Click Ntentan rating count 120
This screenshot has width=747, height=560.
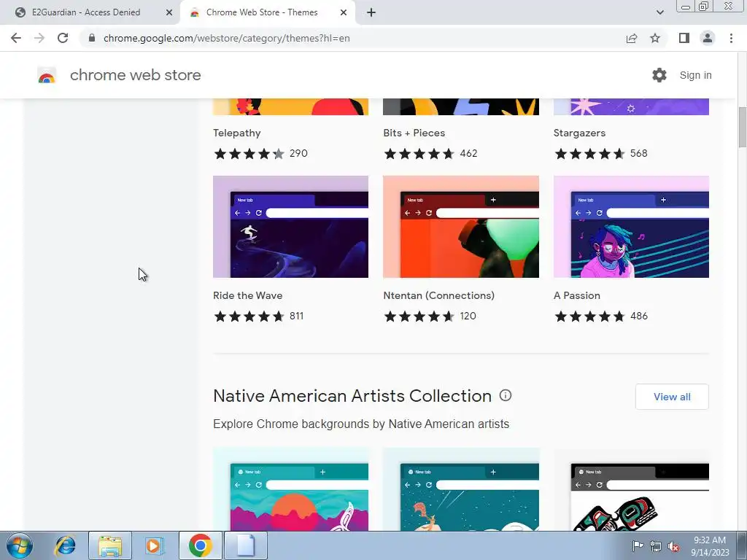click(468, 316)
